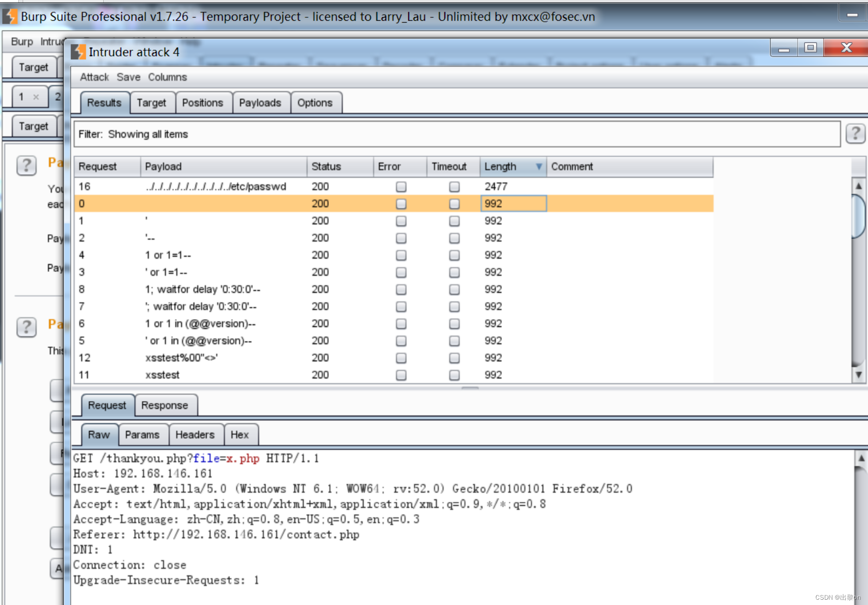The width and height of the screenshot is (868, 605).
Task: Sort by the Status column header
Action: 340,166
